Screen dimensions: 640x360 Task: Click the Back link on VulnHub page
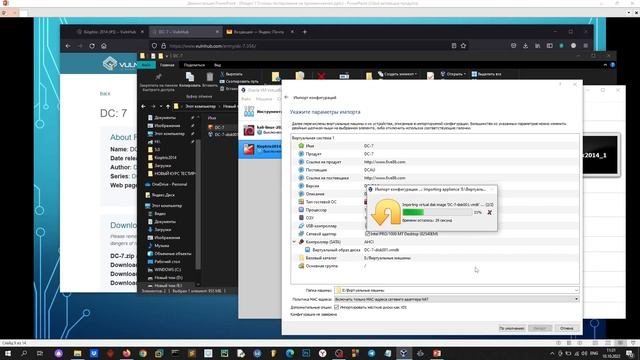pos(105,93)
